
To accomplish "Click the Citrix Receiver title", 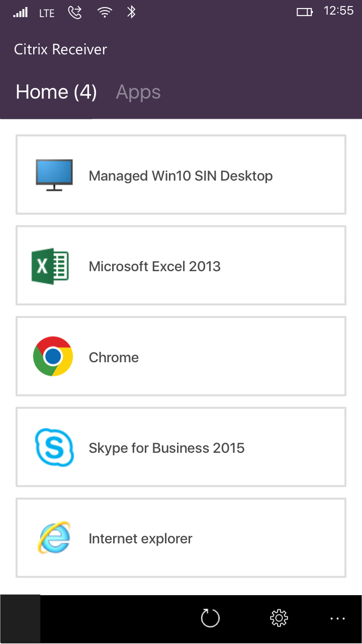I will [x=60, y=49].
